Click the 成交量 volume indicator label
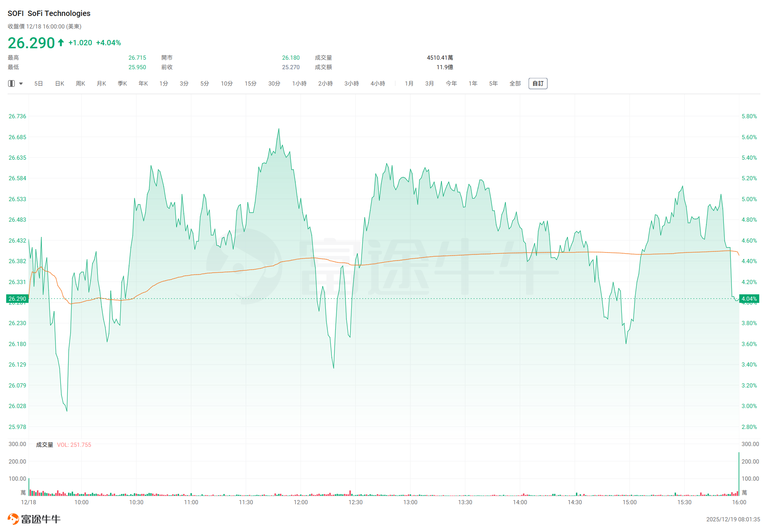Screen dimensions: 768x532 pos(45,445)
